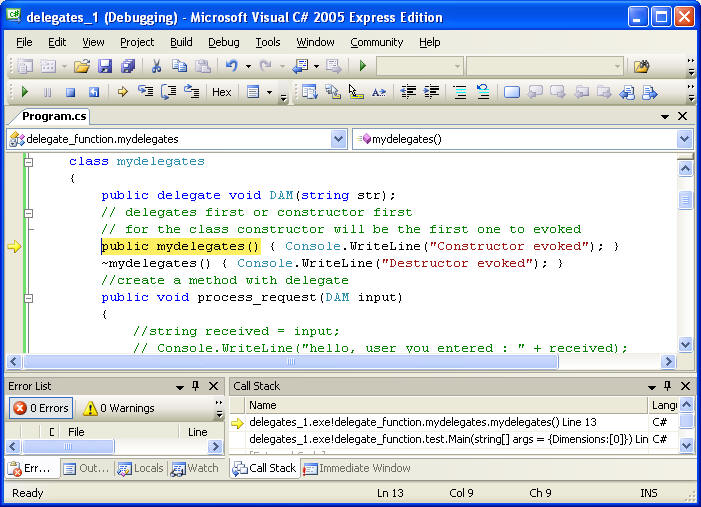The image size is (701, 507).
Task: Click the Continue green play icon
Action: [x=25, y=92]
